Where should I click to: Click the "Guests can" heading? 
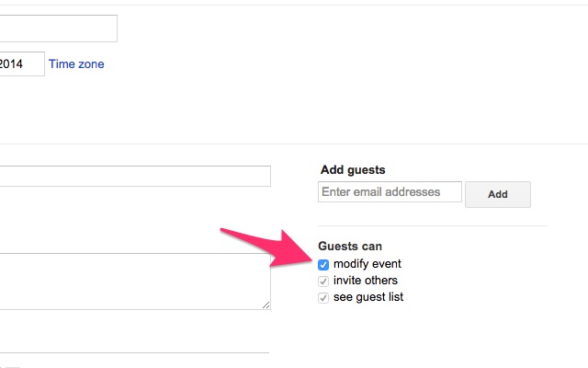pyautogui.click(x=349, y=247)
